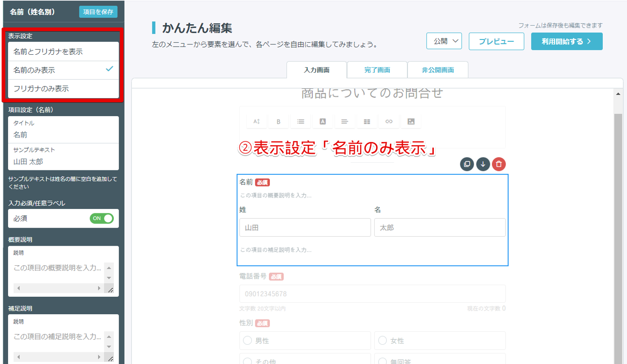
Task: Duplicate the selected 名前 field
Action: coord(467,164)
